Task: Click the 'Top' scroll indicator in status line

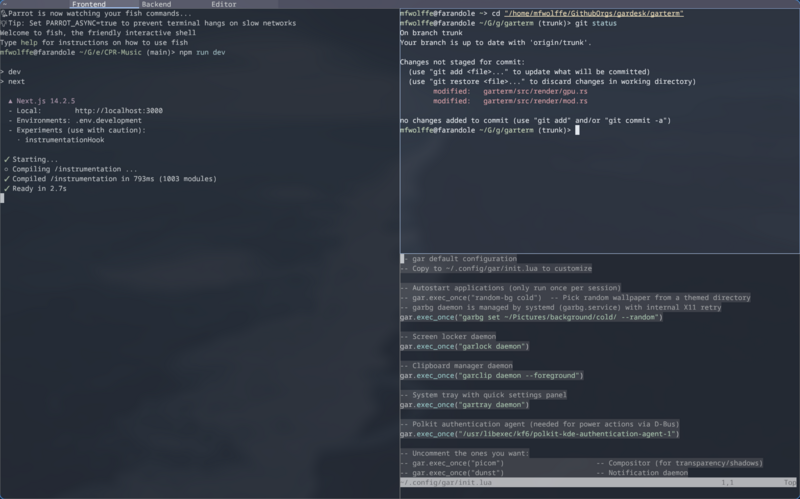Action: (790, 482)
